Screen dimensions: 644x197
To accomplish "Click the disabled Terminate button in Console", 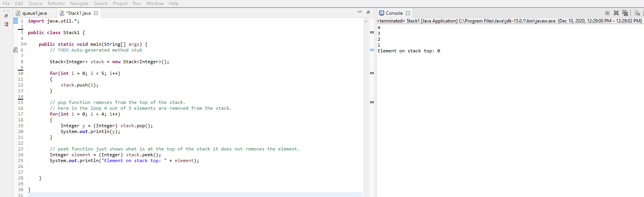I will (607, 13).
